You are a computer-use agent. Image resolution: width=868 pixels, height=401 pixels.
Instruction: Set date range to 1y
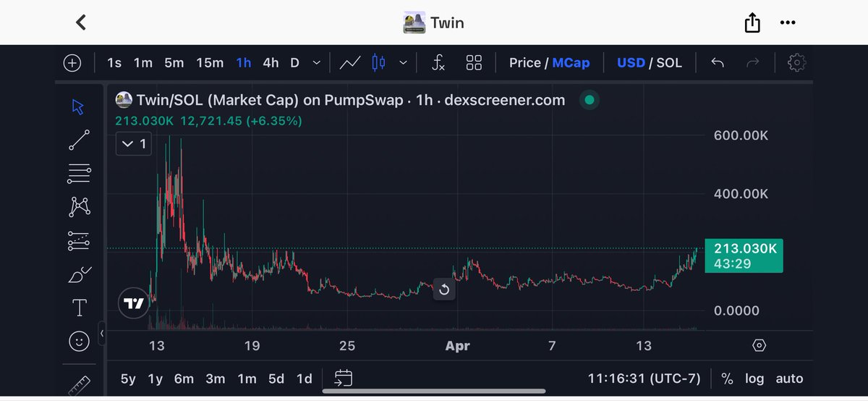(x=155, y=379)
